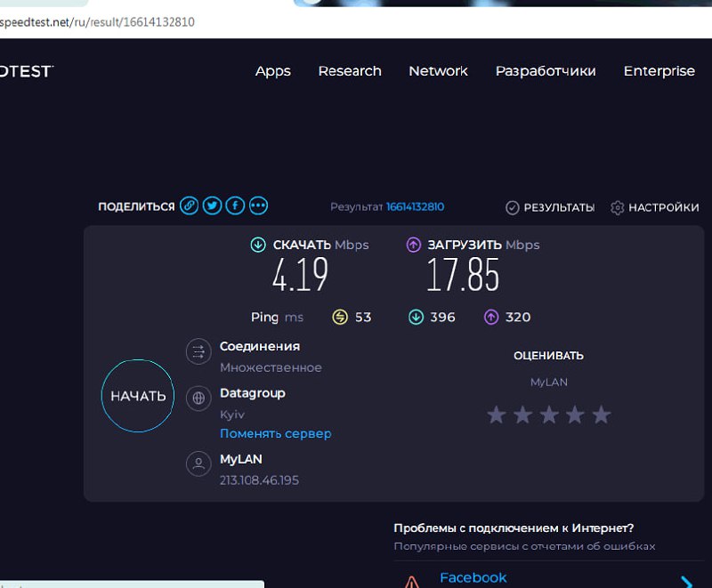Expand Facebook entry chevron arrow
The height and width of the screenshot is (588, 712).
[x=687, y=582]
